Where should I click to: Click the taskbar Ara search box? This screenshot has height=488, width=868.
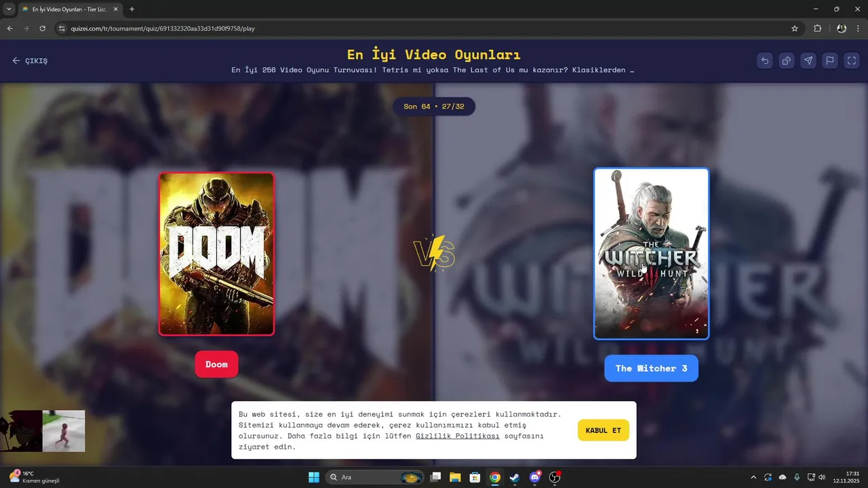(375, 477)
